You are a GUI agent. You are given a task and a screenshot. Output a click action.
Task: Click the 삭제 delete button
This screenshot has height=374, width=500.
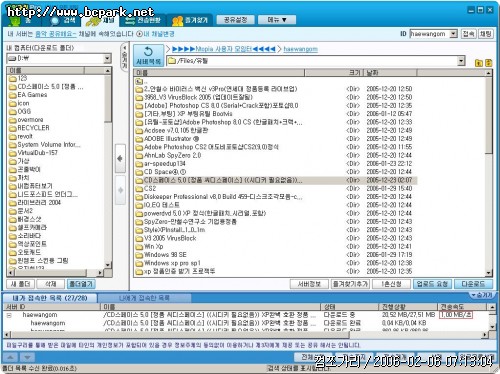click(50, 284)
